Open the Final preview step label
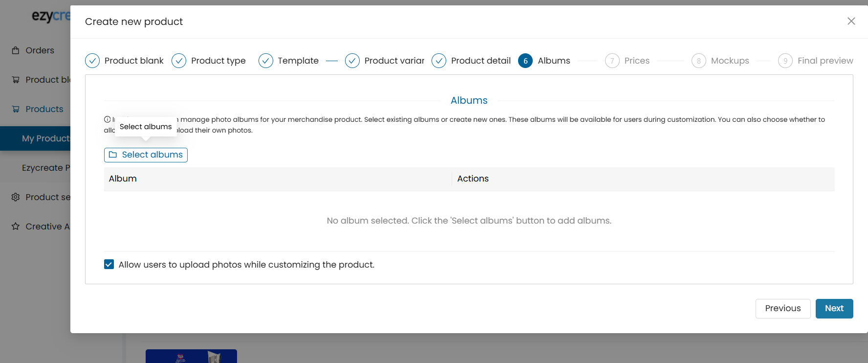The height and width of the screenshot is (363, 868). tap(825, 61)
